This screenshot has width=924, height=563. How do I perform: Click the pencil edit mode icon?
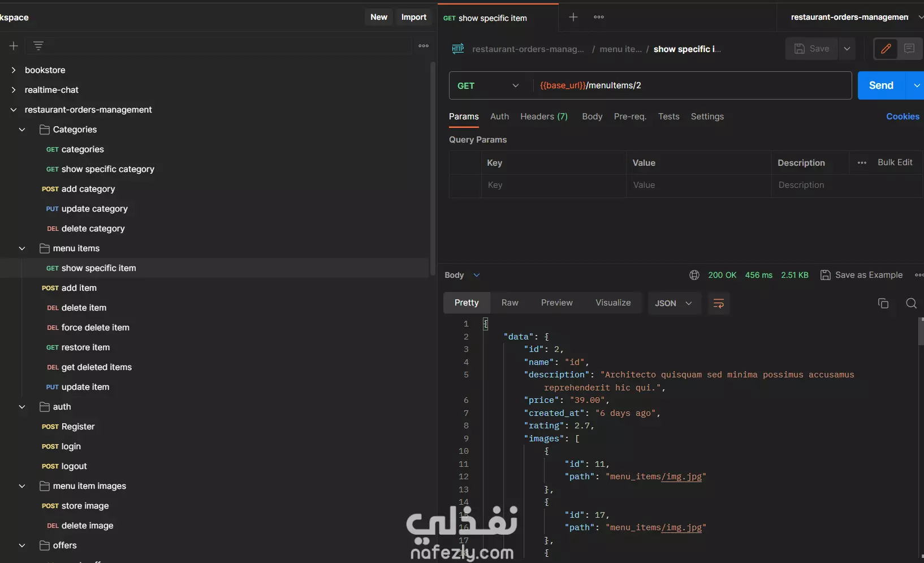(x=886, y=49)
